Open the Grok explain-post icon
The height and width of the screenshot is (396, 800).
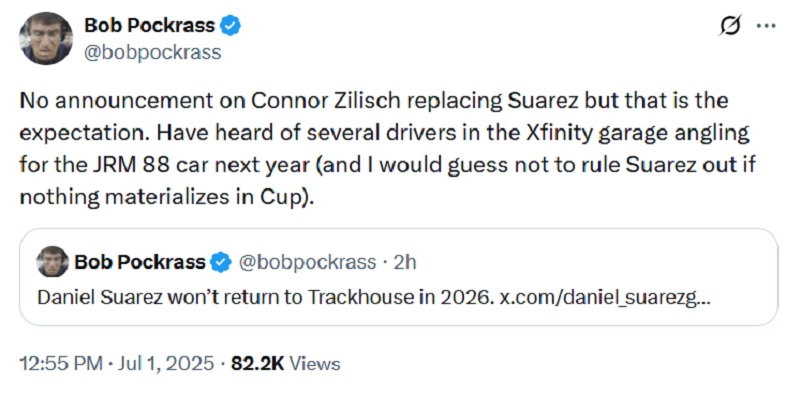tap(730, 26)
